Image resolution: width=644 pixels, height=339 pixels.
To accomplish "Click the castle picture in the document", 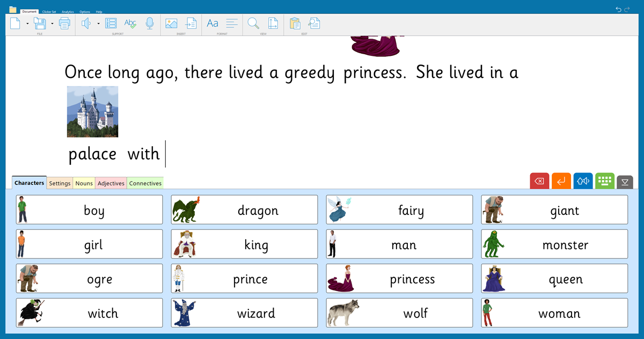I will [x=92, y=112].
